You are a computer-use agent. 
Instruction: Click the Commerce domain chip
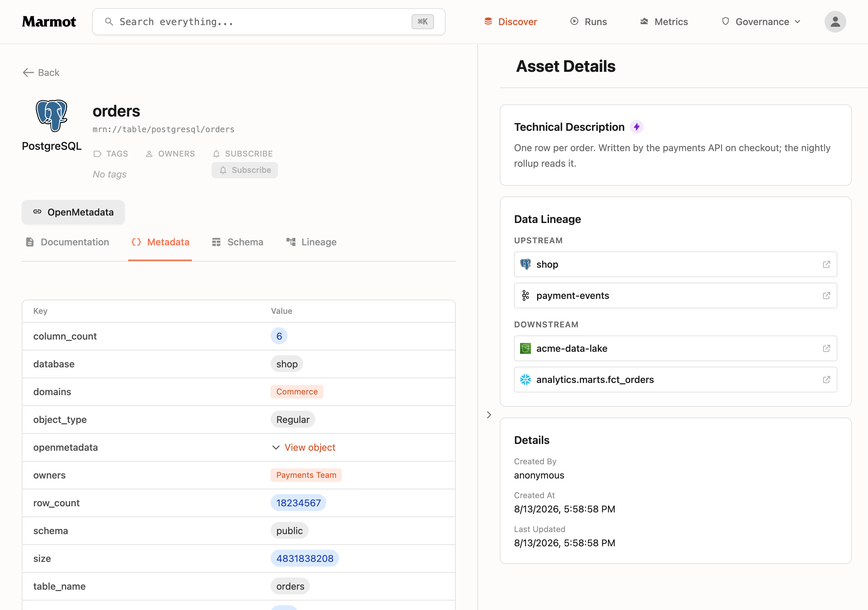coord(297,392)
